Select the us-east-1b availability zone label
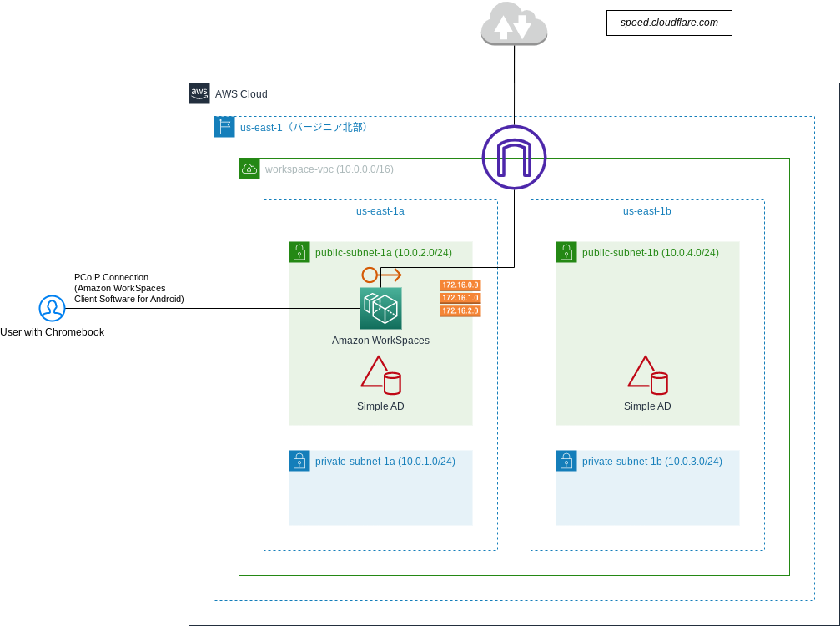Viewport: 840px width, 626px height. tap(647, 211)
